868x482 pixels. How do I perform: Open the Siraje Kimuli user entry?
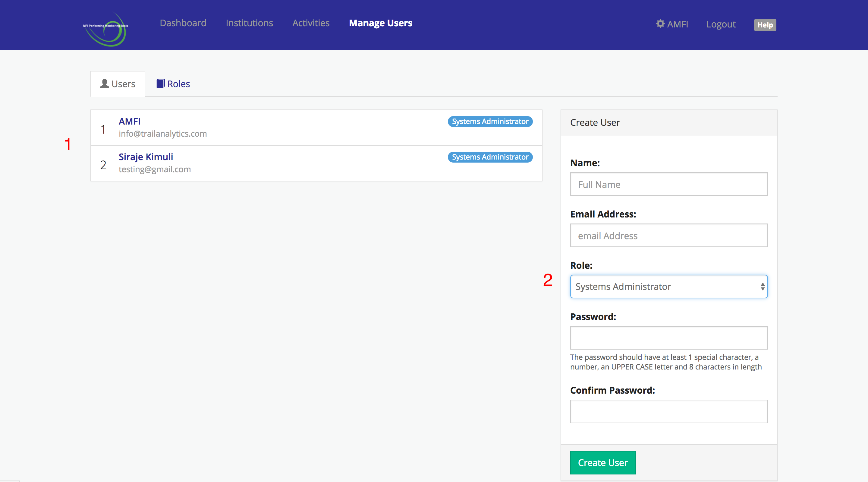point(146,157)
